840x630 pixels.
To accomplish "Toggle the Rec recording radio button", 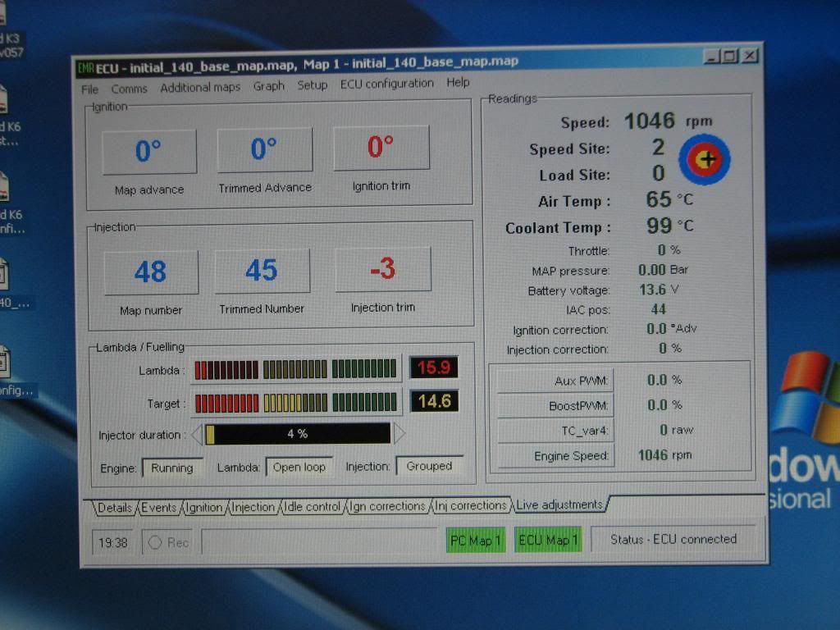I will [155, 543].
